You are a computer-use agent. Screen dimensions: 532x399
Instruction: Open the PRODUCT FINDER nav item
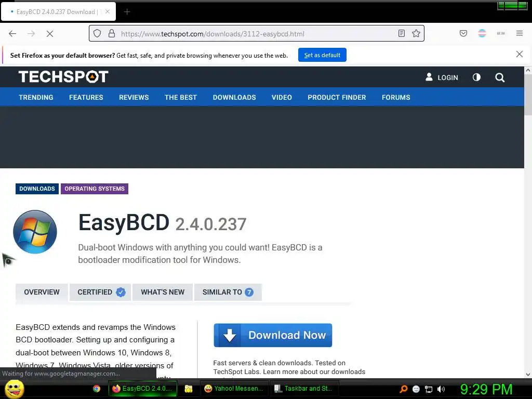pos(337,97)
